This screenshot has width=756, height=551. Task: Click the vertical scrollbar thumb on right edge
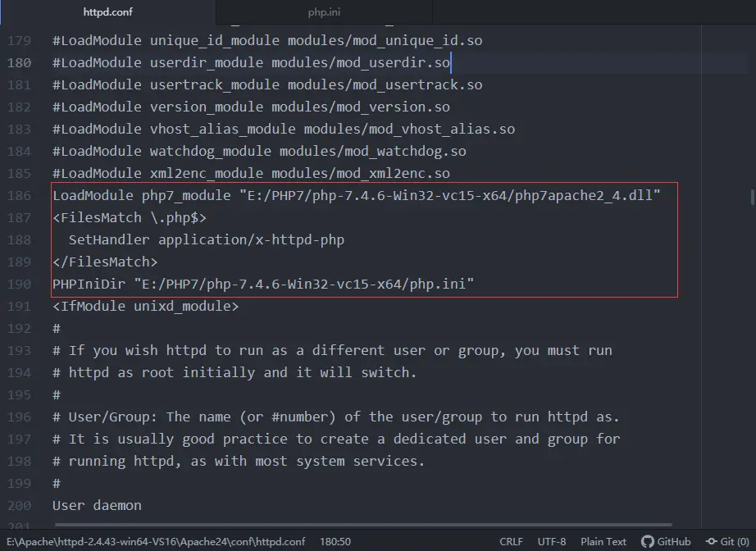pyautogui.click(x=753, y=197)
